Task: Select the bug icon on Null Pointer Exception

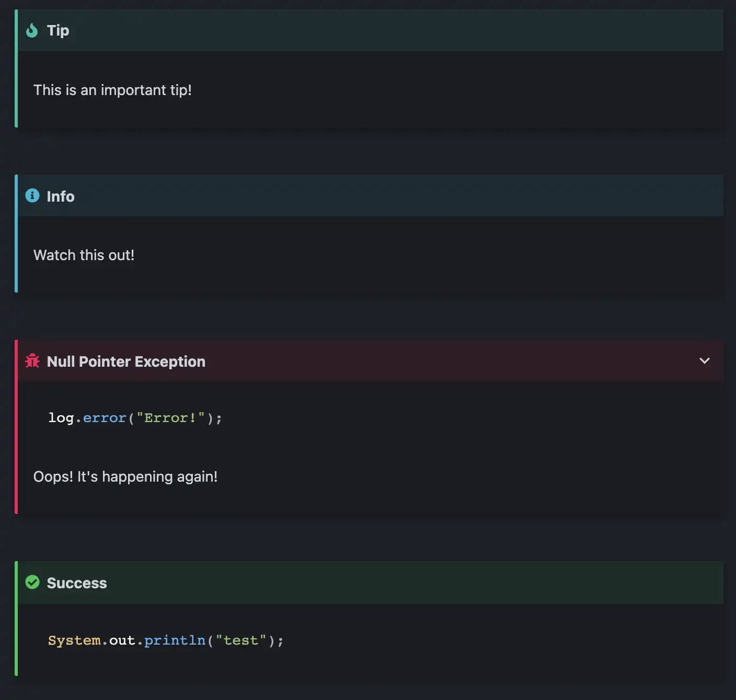Action: [x=32, y=360]
